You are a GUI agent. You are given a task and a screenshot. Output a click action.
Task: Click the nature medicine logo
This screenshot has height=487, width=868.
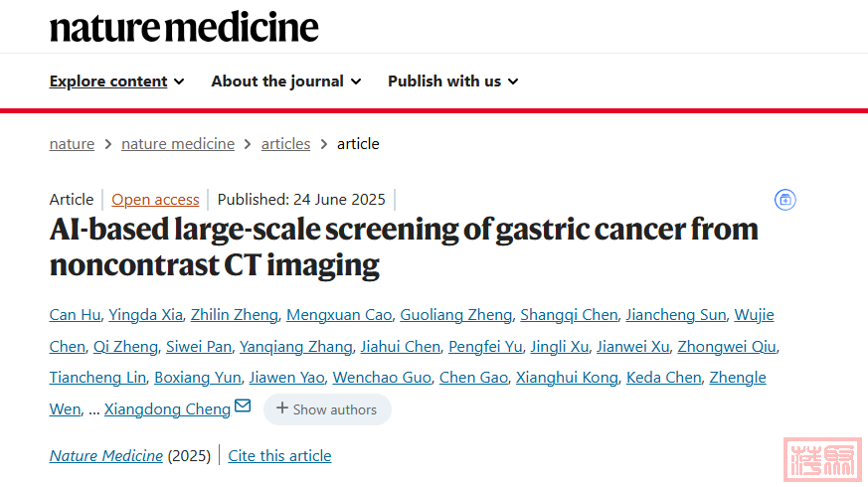[x=184, y=27]
